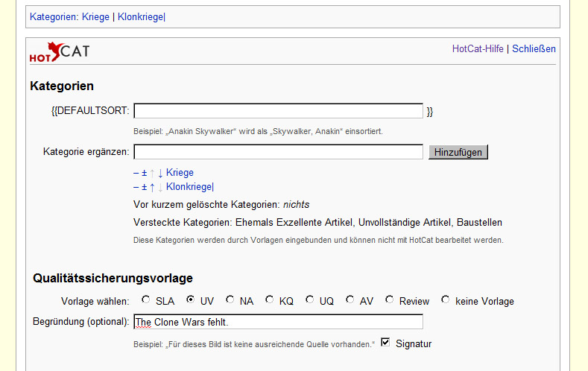Image resolution: width=588 pixels, height=371 pixels.
Task: Select the KQ radio button
Action: (270, 300)
